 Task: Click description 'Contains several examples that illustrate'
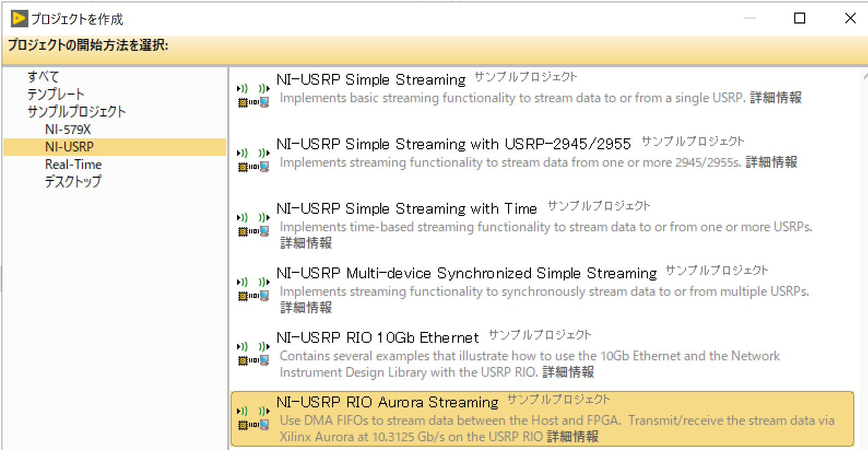click(530, 364)
